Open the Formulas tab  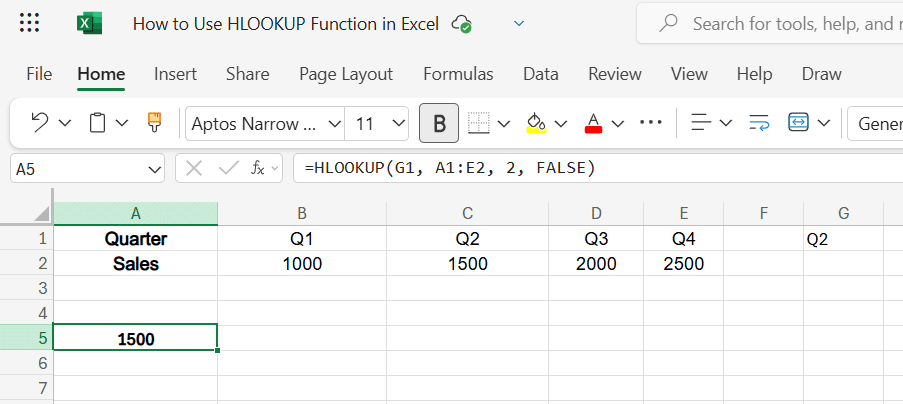click(x=458, y=74)
